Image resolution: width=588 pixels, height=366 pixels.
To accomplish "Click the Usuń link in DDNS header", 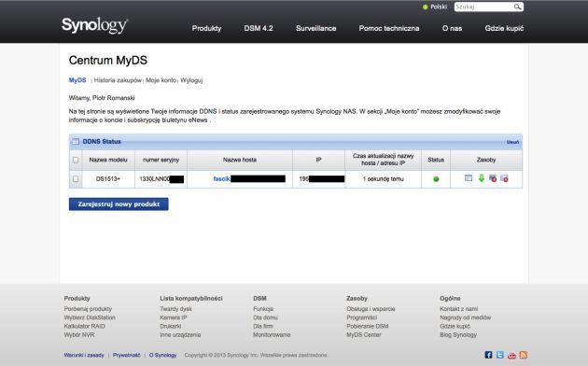I will click(512, 142).
